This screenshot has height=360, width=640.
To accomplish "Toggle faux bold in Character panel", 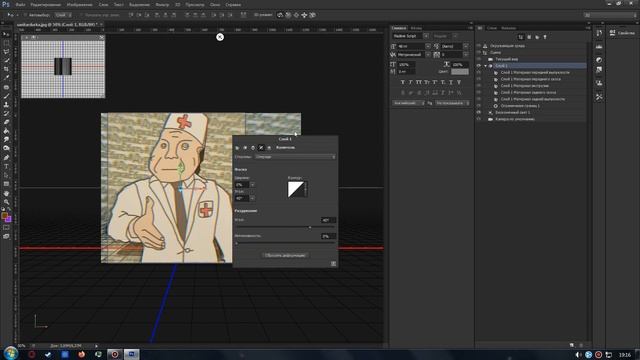I will (x=402, y=82).
